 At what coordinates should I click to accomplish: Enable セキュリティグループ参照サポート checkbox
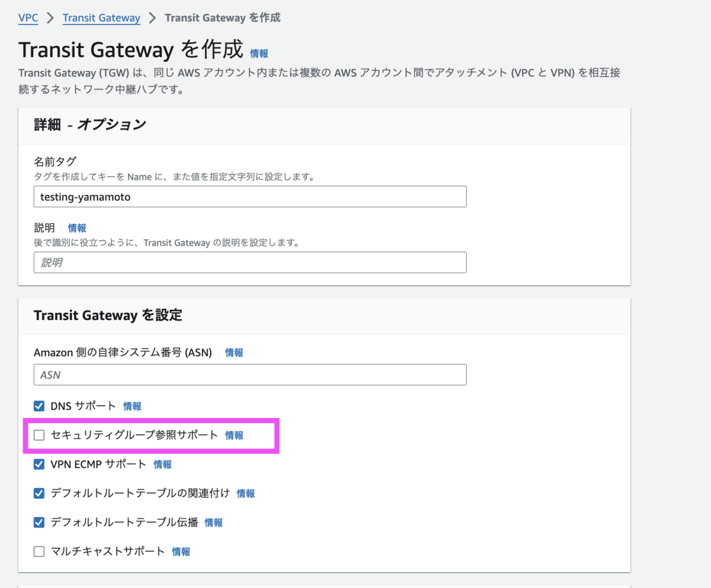pyautogui.click(x=39, y=435)
